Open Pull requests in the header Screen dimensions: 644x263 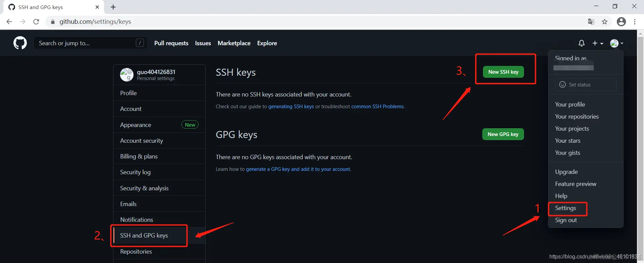(x=171, y=43)
